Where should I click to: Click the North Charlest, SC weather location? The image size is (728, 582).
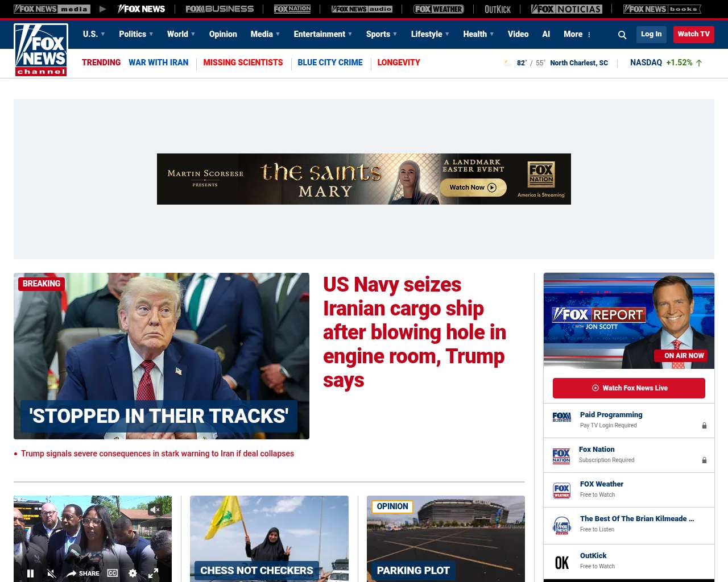(x=579, y=63)
